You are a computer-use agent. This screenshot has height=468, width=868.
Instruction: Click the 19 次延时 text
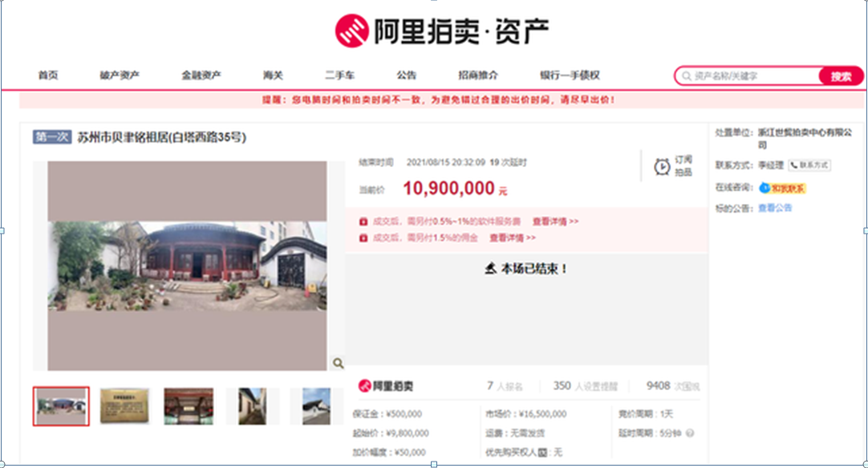(508, 162)
